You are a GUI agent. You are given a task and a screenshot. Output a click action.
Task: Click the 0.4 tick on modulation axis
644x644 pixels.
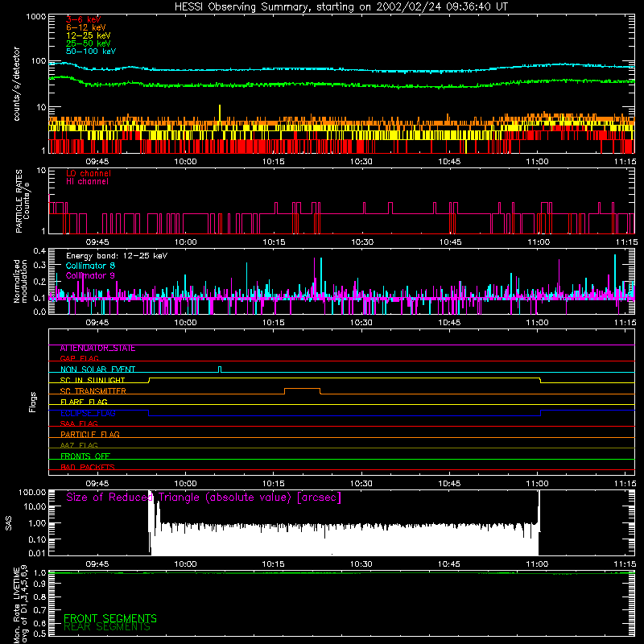(x=39, y=251)
